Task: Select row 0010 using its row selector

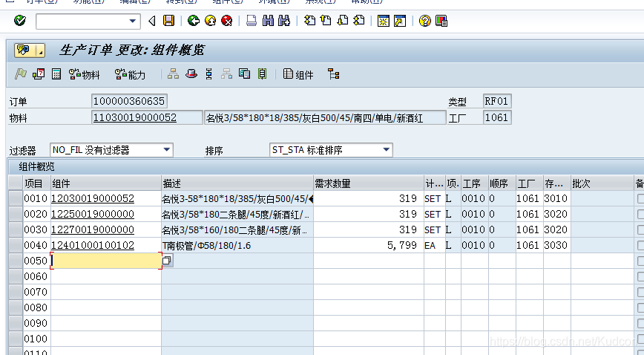Action: pos(16,199)
